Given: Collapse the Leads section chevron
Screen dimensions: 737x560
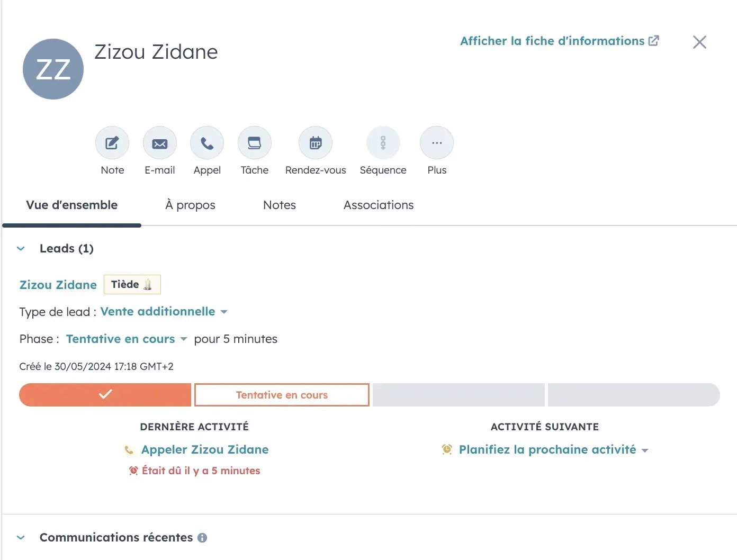Looking at the screenshot, I should [x=21, y=248].
